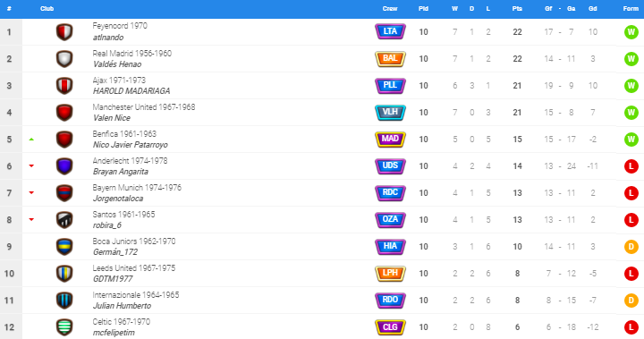Image resolution: width=644 pixels, height=339 pixels.
Task: Open Feyenoord 1970 club shield icon
Action: tap(64, 32)
